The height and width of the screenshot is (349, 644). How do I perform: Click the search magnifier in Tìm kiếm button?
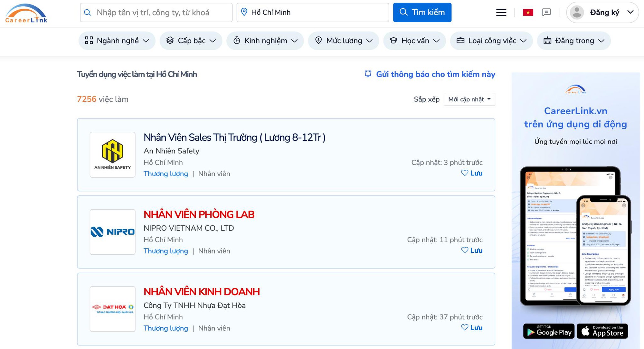coord(403,12)
